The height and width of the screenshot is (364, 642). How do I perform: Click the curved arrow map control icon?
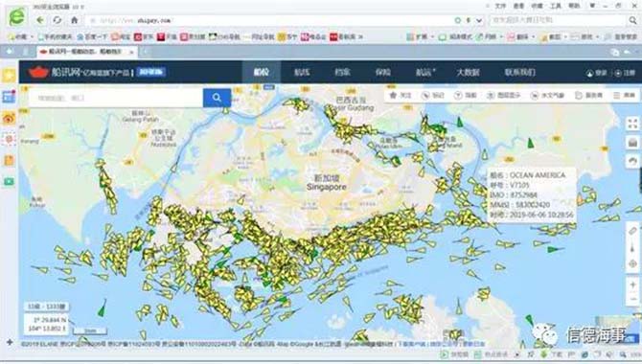click(632, 161)
